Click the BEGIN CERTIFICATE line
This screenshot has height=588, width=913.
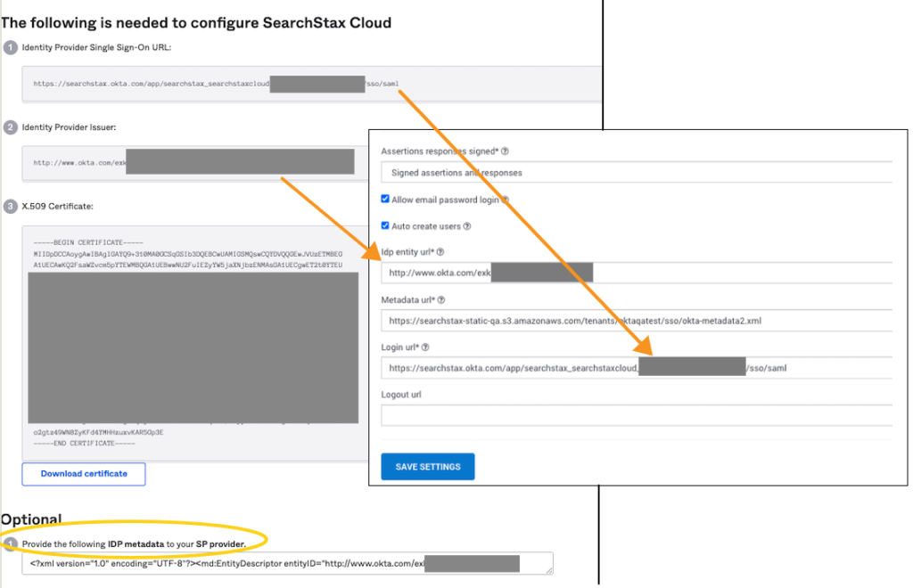(x=88, y=242)
